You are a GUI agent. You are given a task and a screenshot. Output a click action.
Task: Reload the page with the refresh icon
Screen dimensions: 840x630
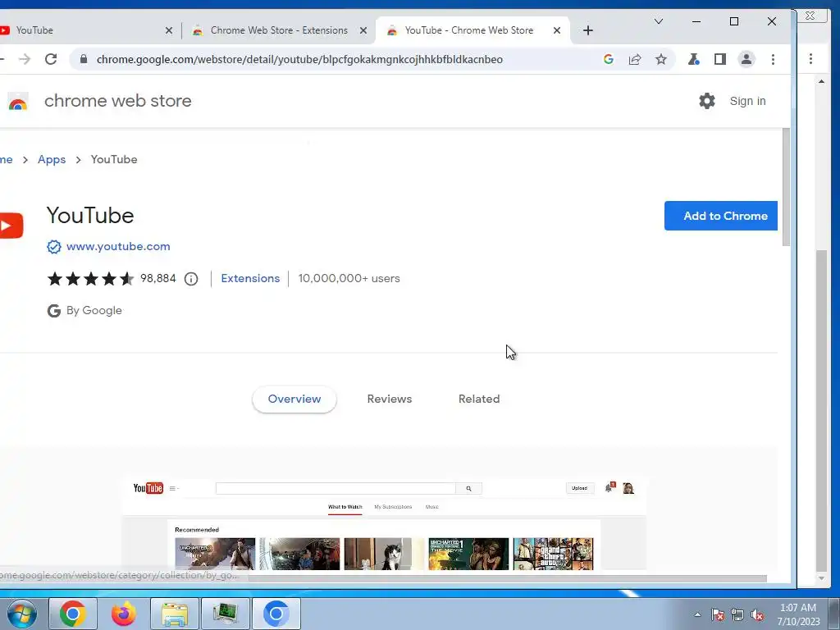pos(51,59)
